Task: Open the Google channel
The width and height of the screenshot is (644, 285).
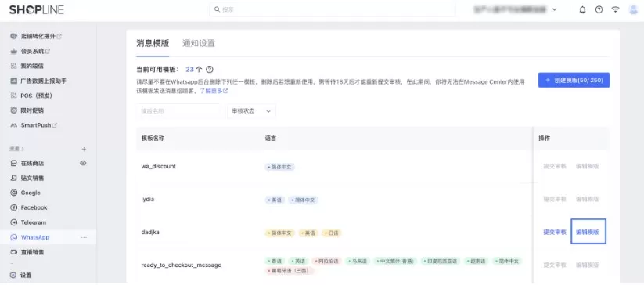Action: pyautogui.click(x=26, y=193)
